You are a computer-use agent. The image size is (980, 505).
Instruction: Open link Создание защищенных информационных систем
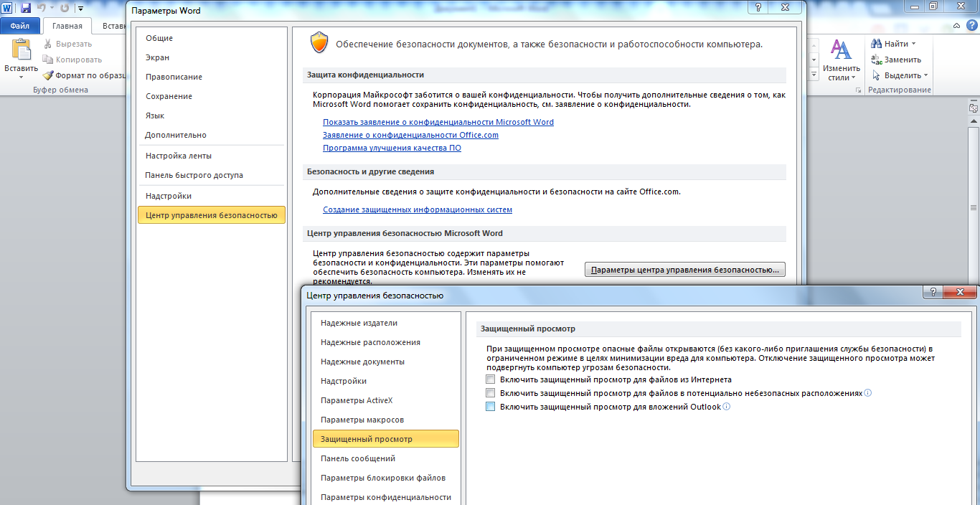click(x=418, y=209)
